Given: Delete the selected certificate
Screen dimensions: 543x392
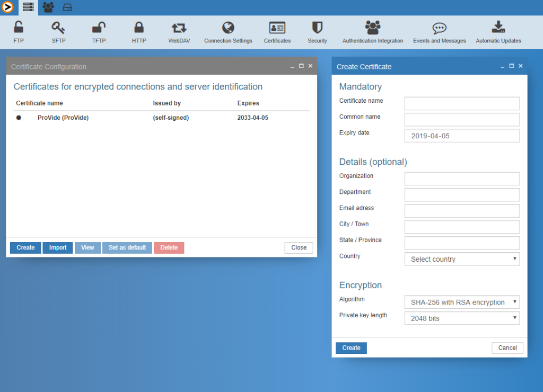Looking at the screenshot, I should pos(169,247).
